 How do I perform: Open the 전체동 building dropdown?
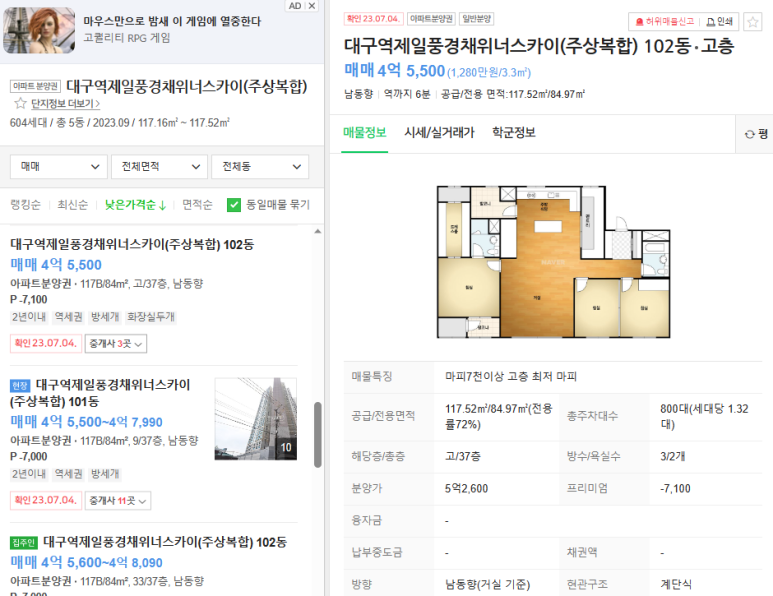point(260,167)
